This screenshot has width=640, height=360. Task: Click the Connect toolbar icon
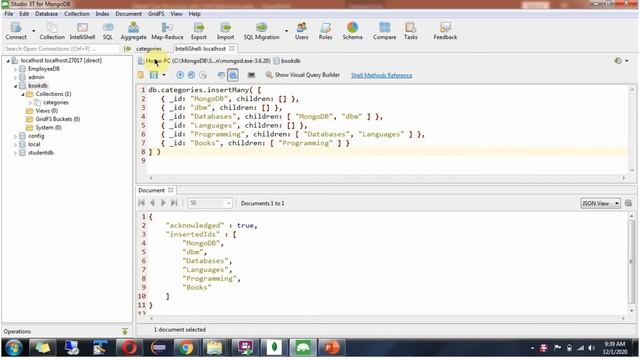[x=16, y=31]
